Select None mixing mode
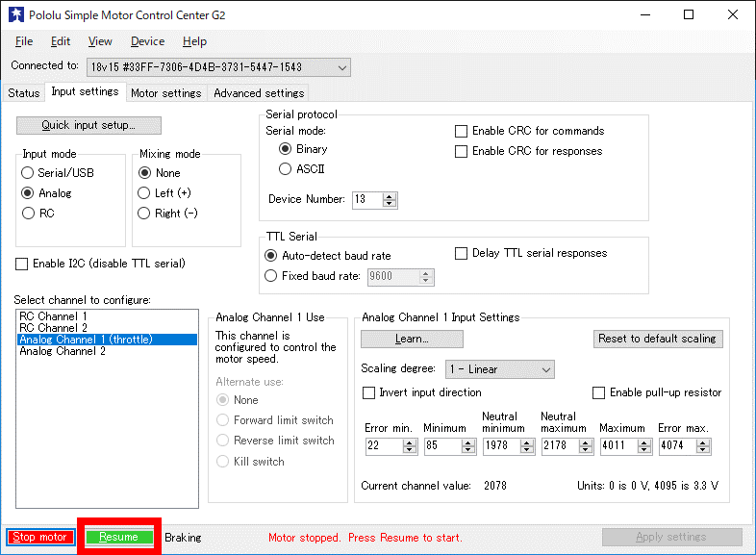 tap(159, 172)
